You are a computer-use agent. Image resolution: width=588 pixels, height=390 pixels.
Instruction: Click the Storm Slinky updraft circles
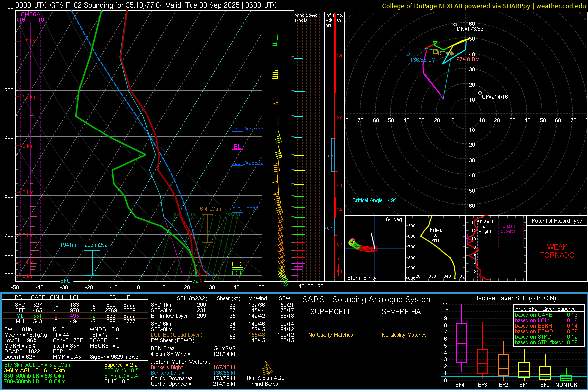(363, 245)
